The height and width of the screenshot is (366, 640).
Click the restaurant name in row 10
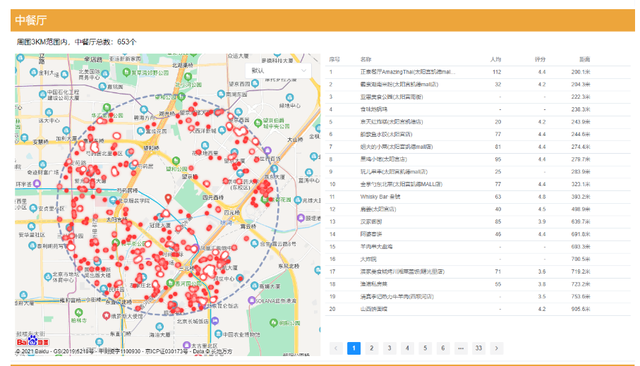401,184
